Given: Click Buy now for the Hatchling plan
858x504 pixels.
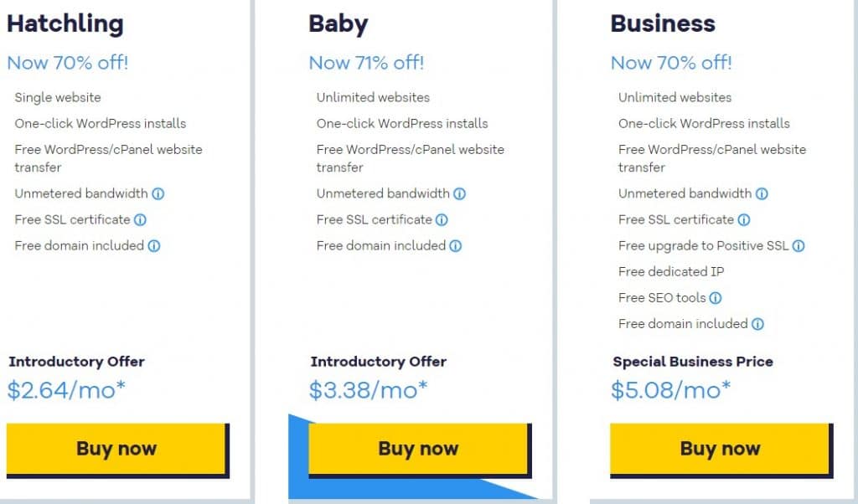Looking at the screenshot, I should point(116,449).
